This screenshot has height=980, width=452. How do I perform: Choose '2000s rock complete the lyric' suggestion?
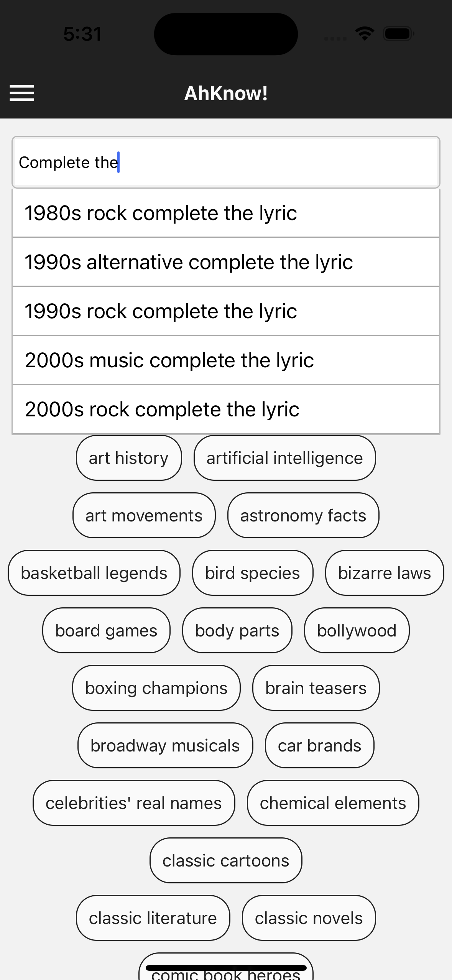tap(226, 409)
